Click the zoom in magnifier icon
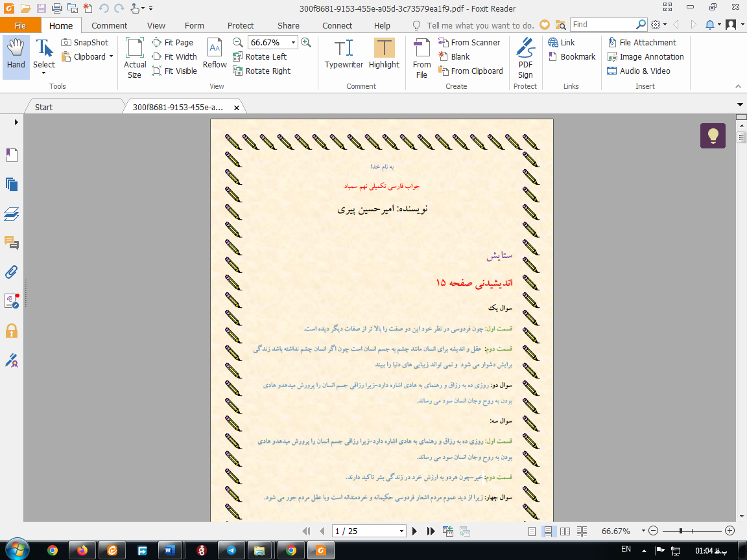The width and height of the screenshot is (747, 560). [306, 42]
